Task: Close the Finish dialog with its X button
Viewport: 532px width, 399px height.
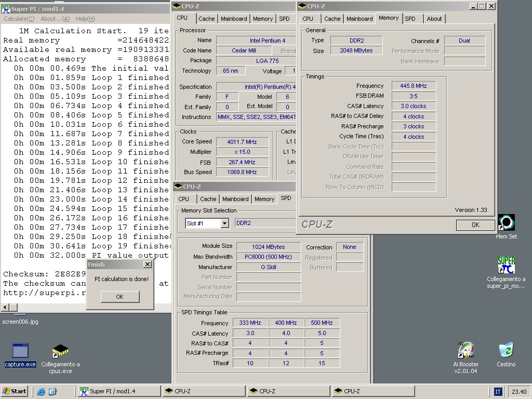Action: click(147, 264)
